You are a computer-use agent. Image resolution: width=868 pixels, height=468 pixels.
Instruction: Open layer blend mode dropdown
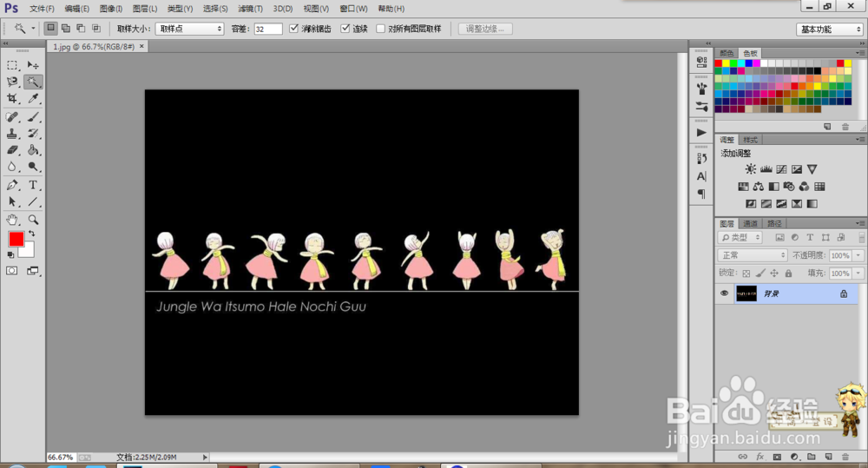[753, 255]
